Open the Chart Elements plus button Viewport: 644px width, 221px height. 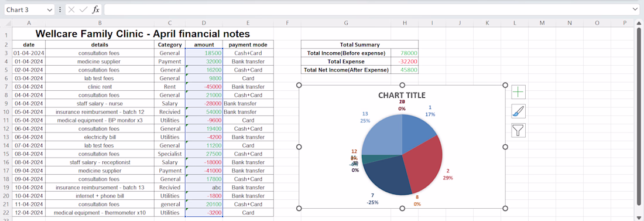[x=519, y=92]
